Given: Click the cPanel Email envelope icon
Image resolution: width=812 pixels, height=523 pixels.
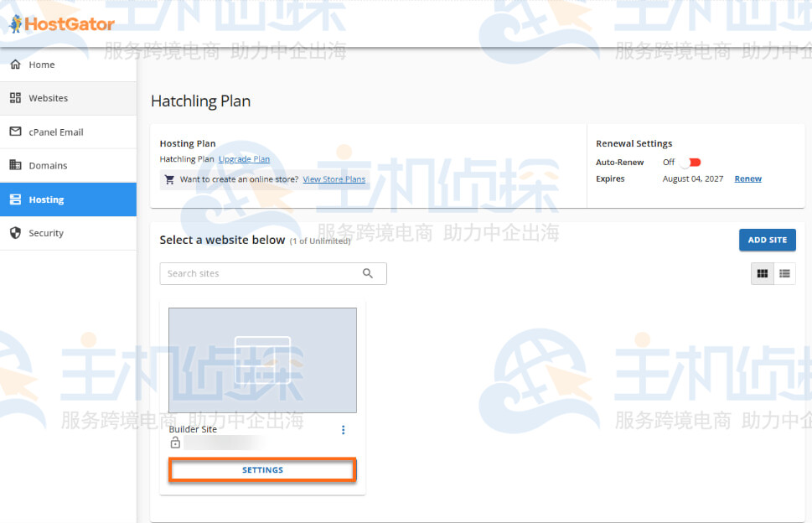Looking at the screenshot, I should (15, 132).
